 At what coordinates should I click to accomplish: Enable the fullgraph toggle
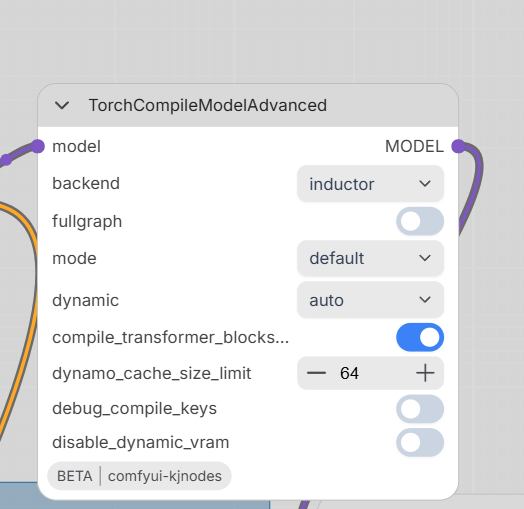(x=420, y=221)
